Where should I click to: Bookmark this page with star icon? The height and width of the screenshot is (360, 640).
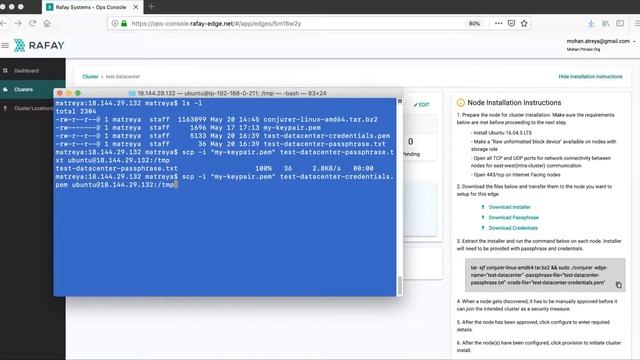tap(524, 23)
